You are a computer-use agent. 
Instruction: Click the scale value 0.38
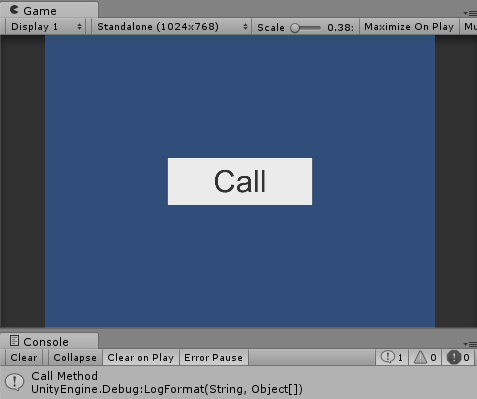340,27
